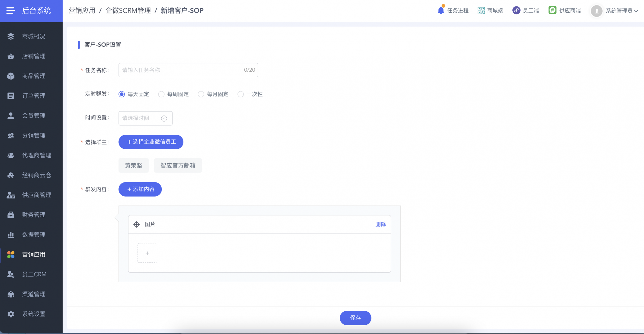Expand the 系统管理员 account dropdown
This screenshot has height=334, width=644.
[x=614, y=11]
